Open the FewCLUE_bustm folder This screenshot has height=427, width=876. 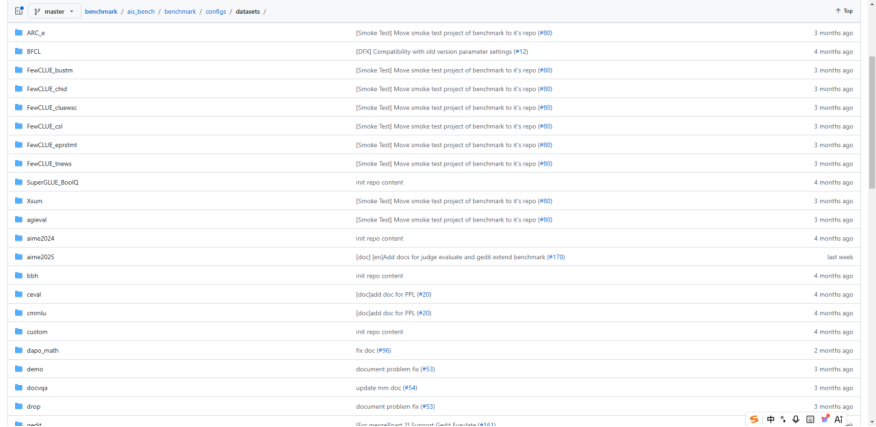click(49, 70)
